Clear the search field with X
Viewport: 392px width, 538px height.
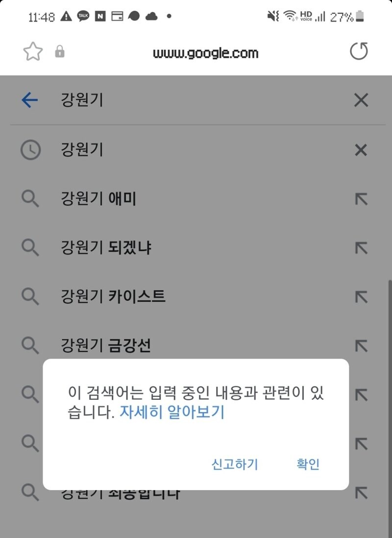[x=361, y=100]
